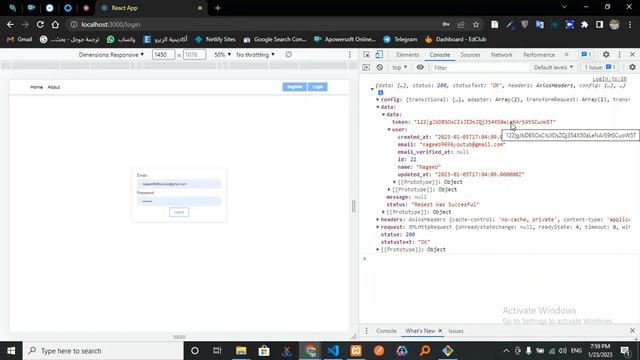Submit the login form button
640x360 pixels.
(x=179, y=212)
